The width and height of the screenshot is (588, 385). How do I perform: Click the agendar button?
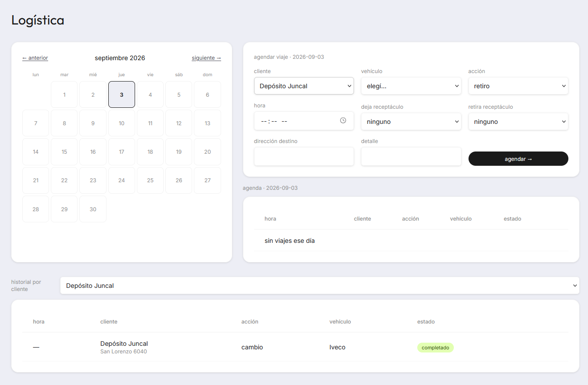point(518,159)
